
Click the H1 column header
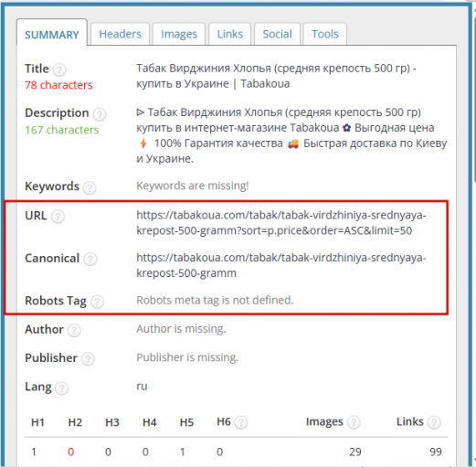click(37, 422)
